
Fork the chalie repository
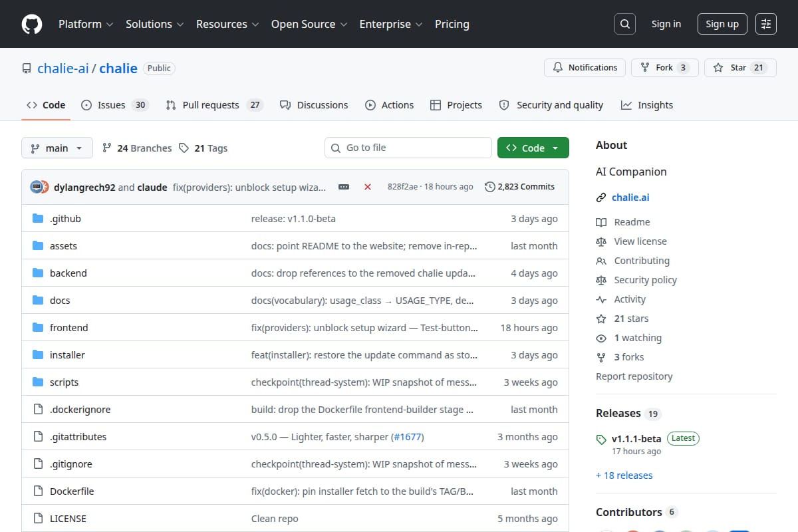[665, 68]
